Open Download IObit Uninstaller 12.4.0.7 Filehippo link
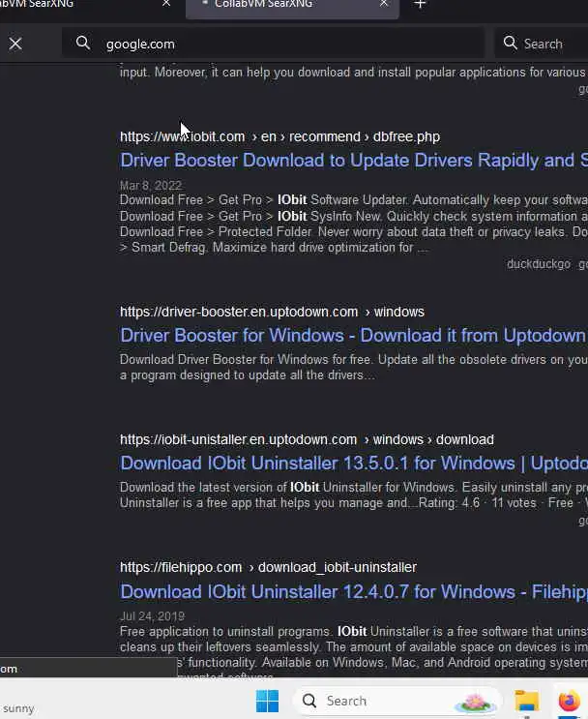Image resolution: width=588 pixels, height=719 pixels. (x=354, y=592)
